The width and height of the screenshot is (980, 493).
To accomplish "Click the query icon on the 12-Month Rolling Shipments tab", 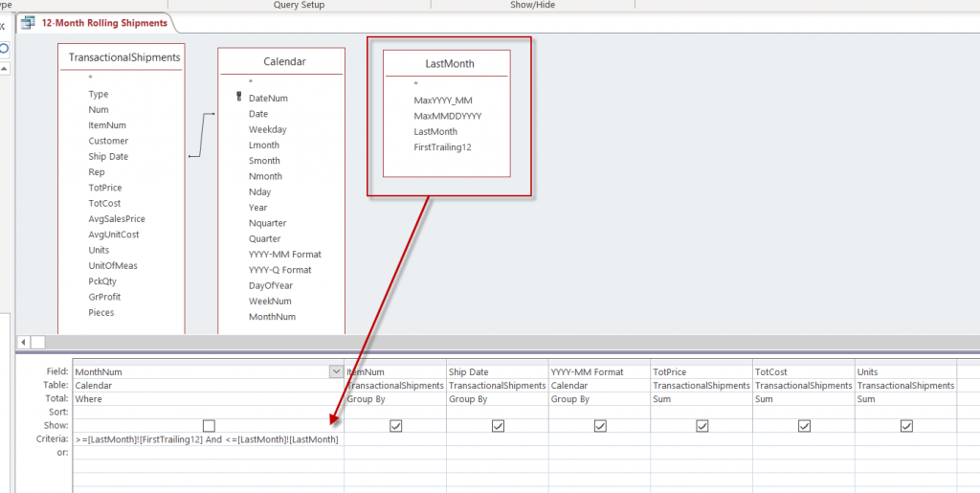I will point(29,23).
